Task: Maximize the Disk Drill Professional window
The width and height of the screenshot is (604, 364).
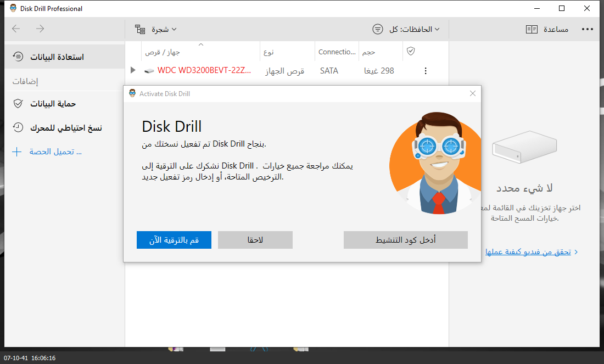Action: [562, 8]
